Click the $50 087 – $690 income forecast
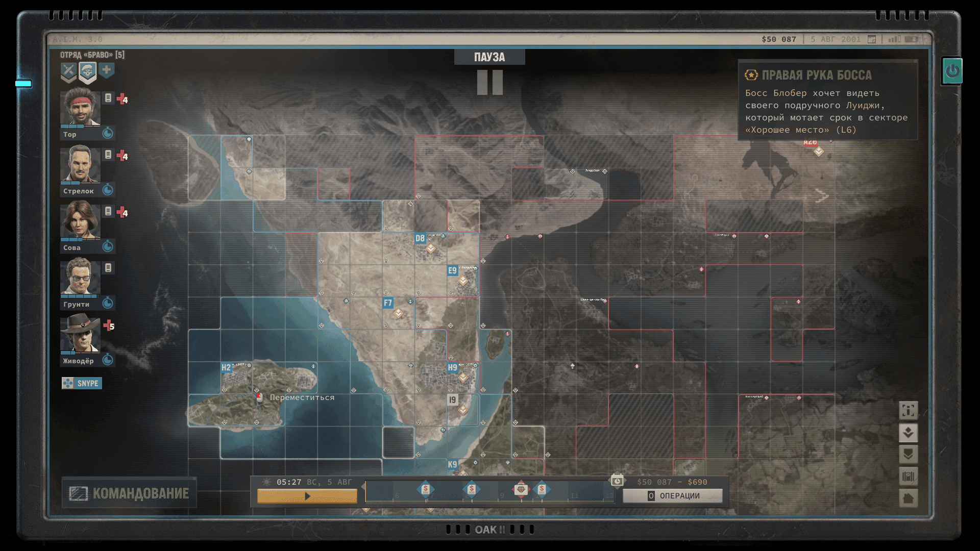 pos(672,482)
